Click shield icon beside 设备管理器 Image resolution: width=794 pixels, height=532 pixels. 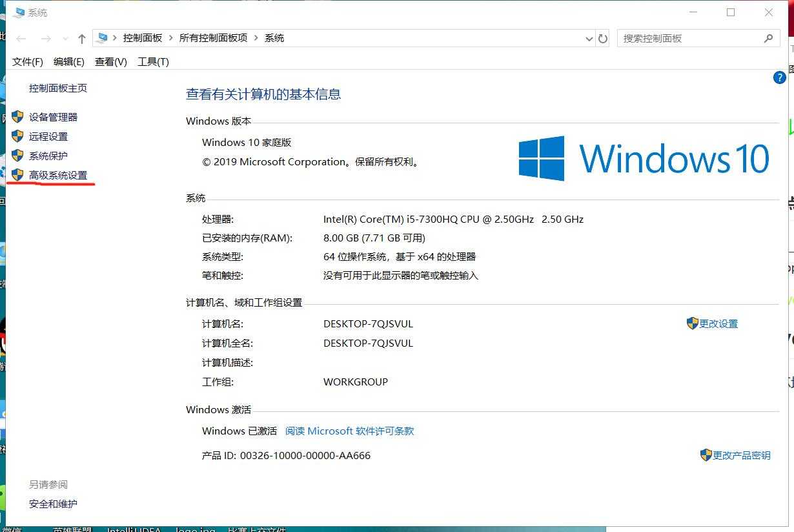point(17,117)
